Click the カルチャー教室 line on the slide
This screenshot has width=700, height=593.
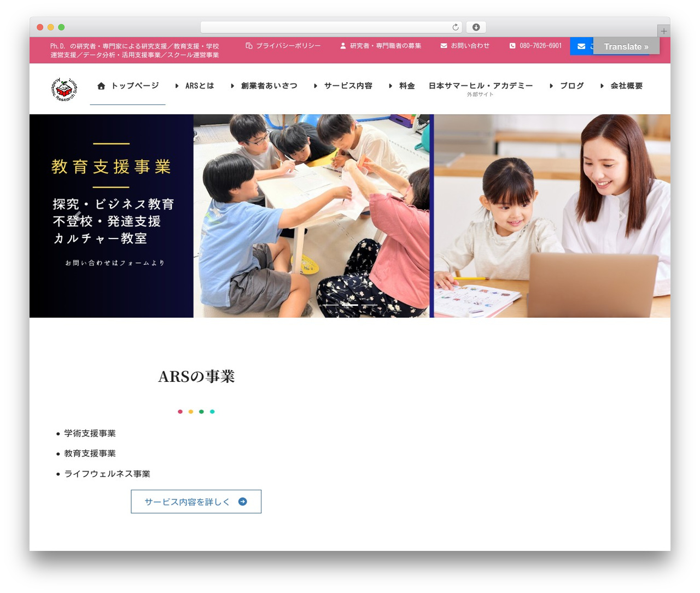100,239
